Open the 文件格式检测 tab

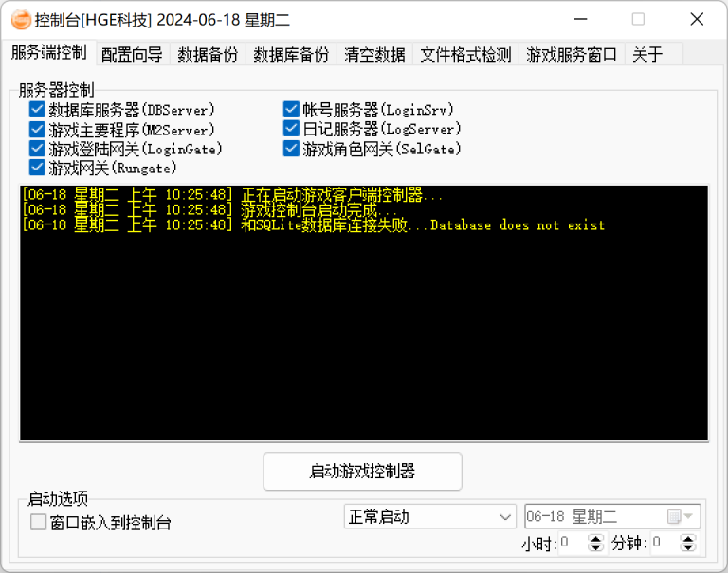[465, 54]
